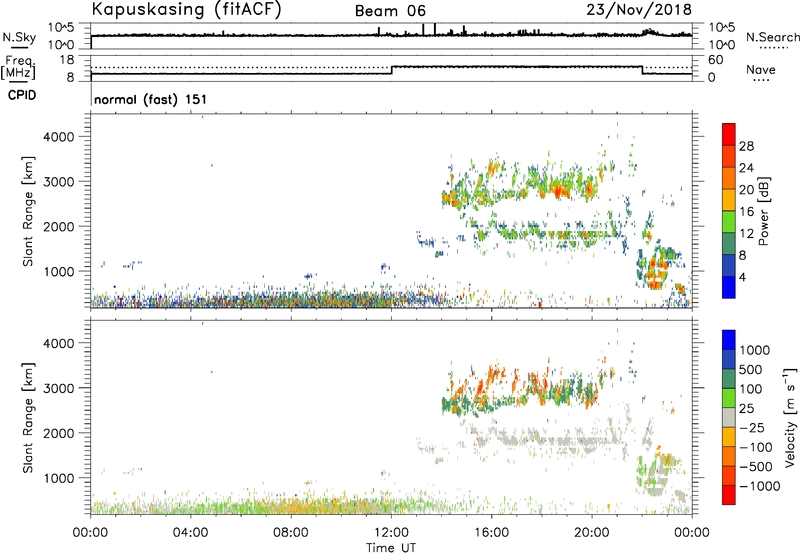Select the text "normal (fast) 151"
Image resolution: width=800 pixels, height=554 pixels.
click(x=151, y=99)
